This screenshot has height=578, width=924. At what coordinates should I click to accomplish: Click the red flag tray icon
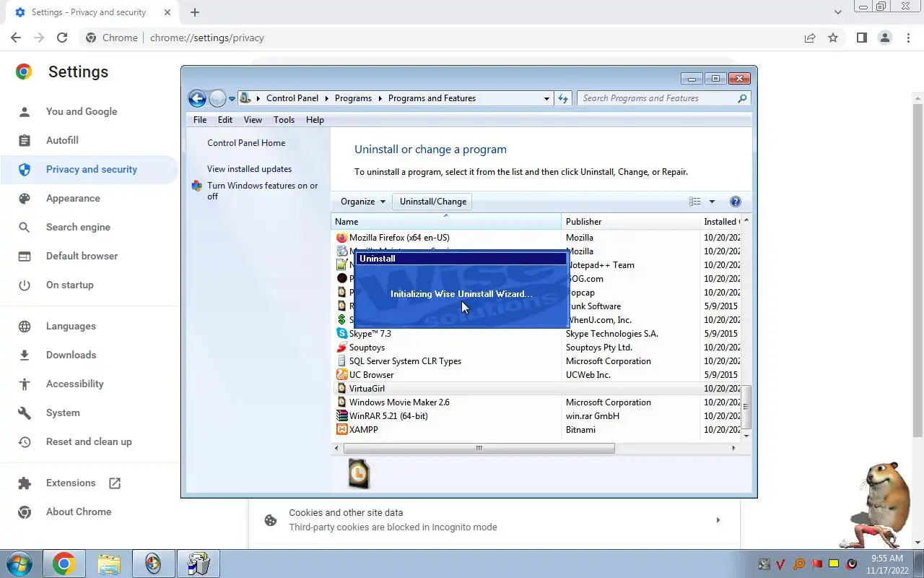[817, 564]
